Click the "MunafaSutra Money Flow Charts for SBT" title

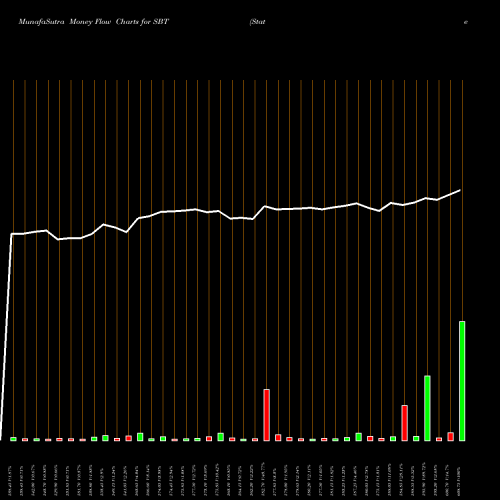point(94,22)
